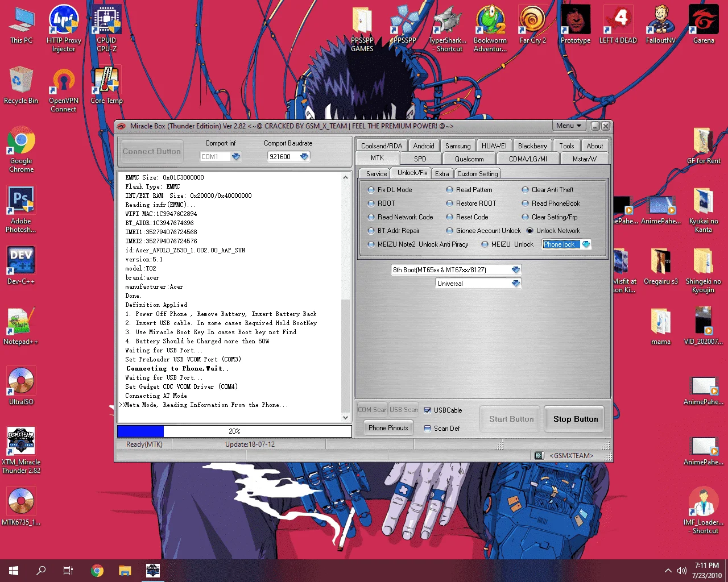Launch Dev-C++ desktop icon

click(21, 265)
